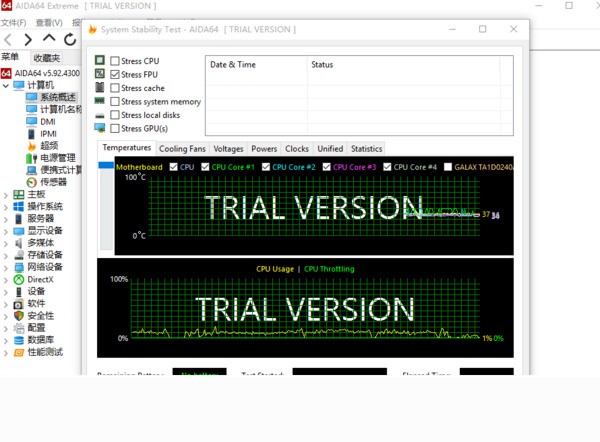Select the IPMI tree item
Image resolution: width=600 pixels, height=442 pixels.
click(42, 134)
